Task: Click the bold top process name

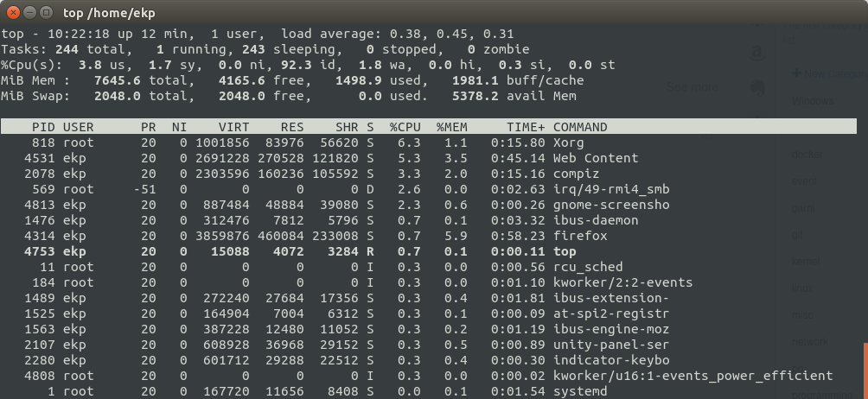Action: [565, 251]
